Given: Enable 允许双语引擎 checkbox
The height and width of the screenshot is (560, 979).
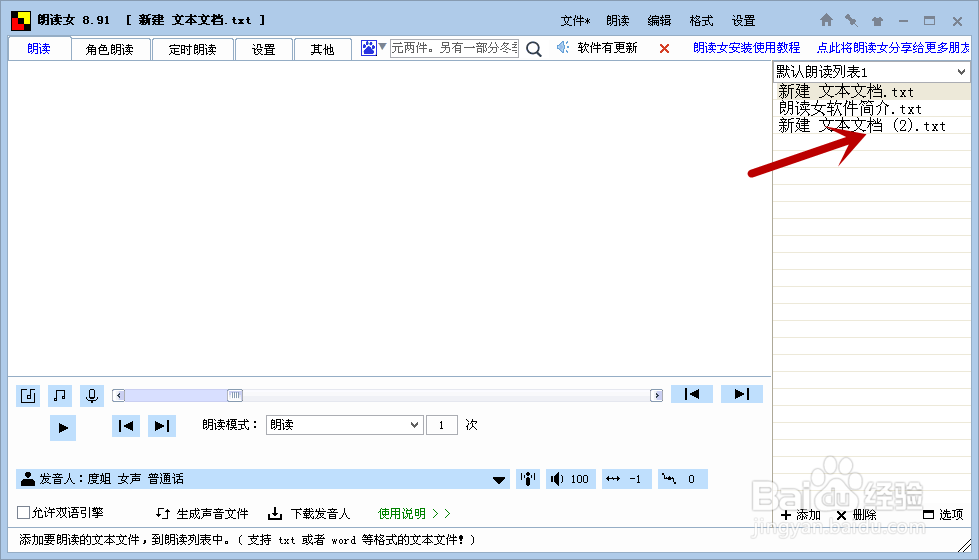Looking at the screenshot, I should [24, 513].
